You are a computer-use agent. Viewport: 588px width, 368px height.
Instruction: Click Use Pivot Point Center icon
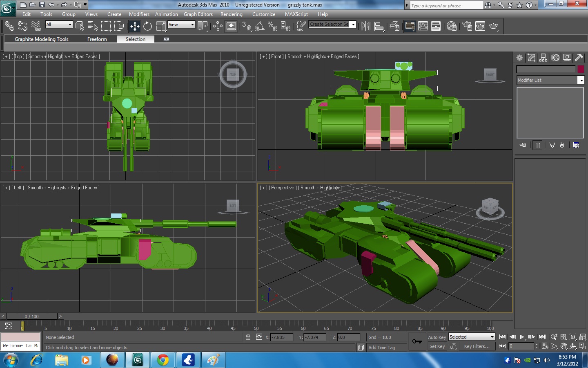coord(203,26)
